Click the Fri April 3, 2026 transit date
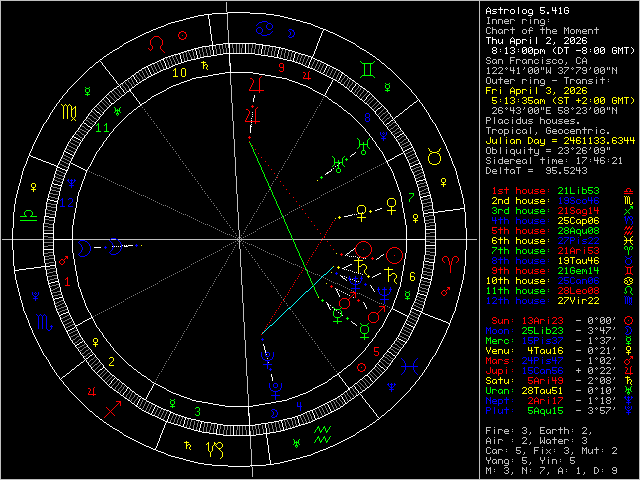The height and width of the screenshot is (480, 640). click(x=533, y=89)
